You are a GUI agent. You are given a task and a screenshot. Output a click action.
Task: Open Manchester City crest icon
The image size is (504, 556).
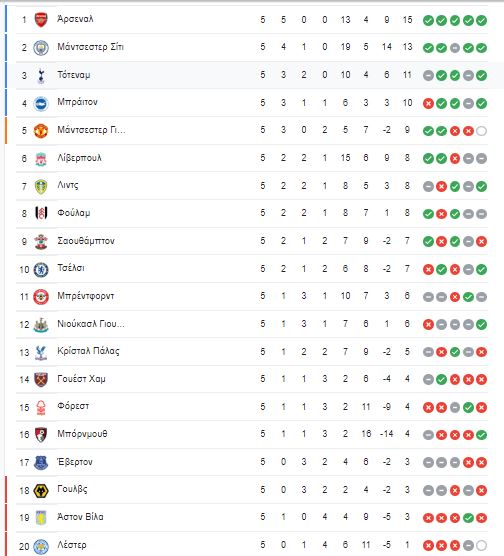[x=41, y=48]
